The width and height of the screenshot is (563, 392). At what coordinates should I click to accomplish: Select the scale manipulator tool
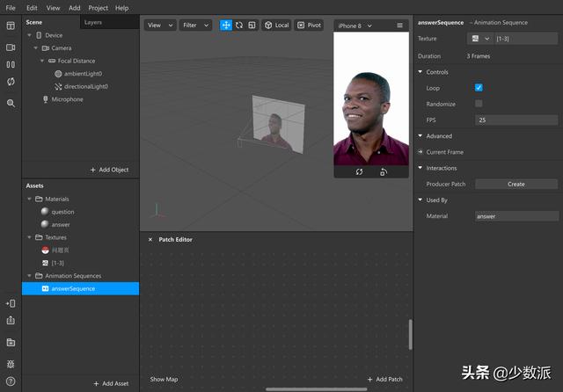(251, 25)
